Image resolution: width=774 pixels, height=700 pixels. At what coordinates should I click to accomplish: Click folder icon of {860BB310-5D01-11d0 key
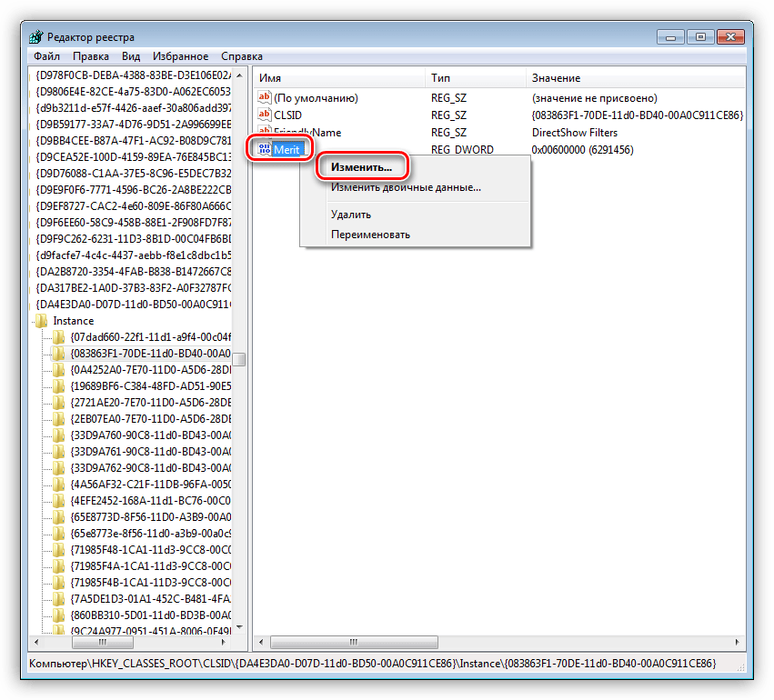point(60,615)
